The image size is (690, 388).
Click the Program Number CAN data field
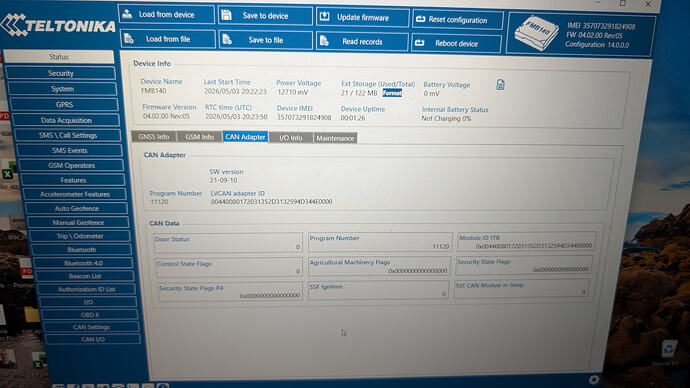(380, 242)
